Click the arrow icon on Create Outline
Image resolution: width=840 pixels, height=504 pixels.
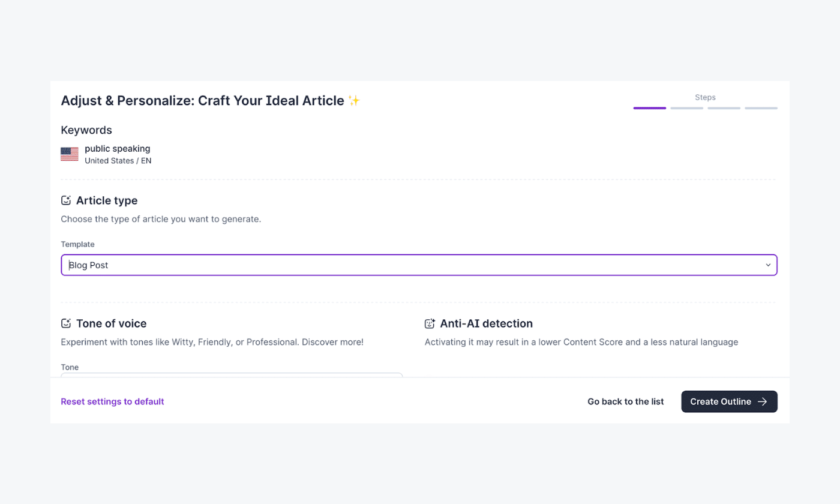tap(762, 402)
